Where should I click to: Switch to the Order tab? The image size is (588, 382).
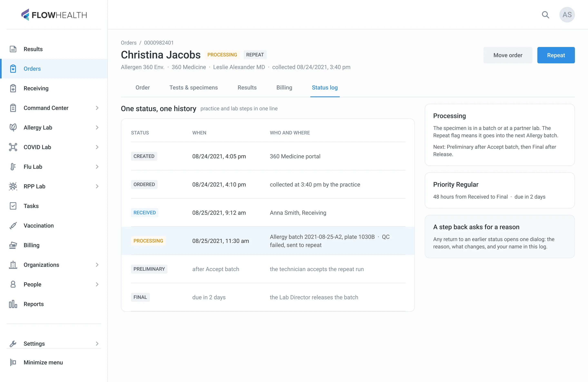coord(143,87)
